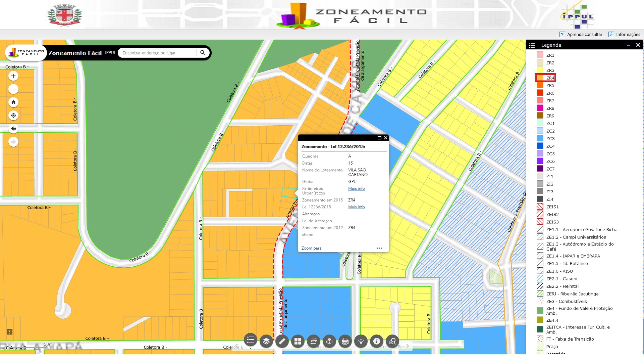Select ZERJ - Ribeirão Jacutinga entry
This screenshot has height=356, width=644.
[x=572, y=294]
